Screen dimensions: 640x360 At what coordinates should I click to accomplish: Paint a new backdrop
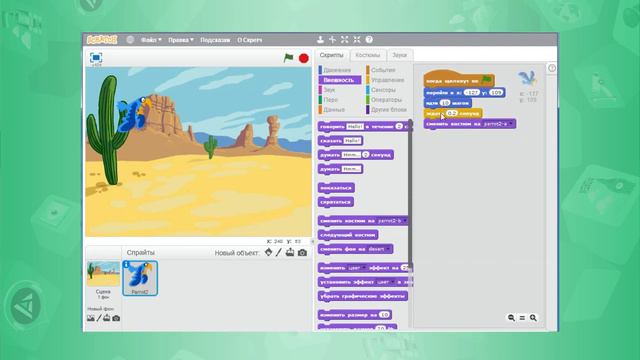pyautogui.click(x=99, y=318)
